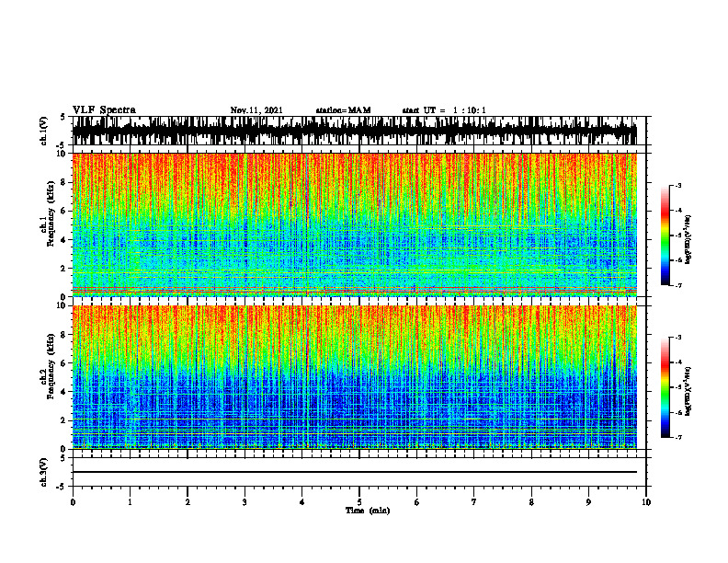Screen dimensions: 728x563
Task: Click the "10" time axis tick label
Action: click(646, 502)
